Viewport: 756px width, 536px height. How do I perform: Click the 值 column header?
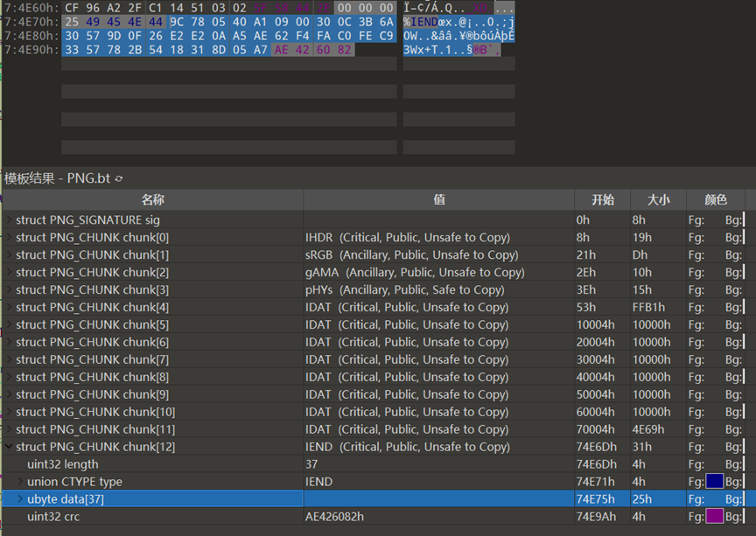point(438,199)
